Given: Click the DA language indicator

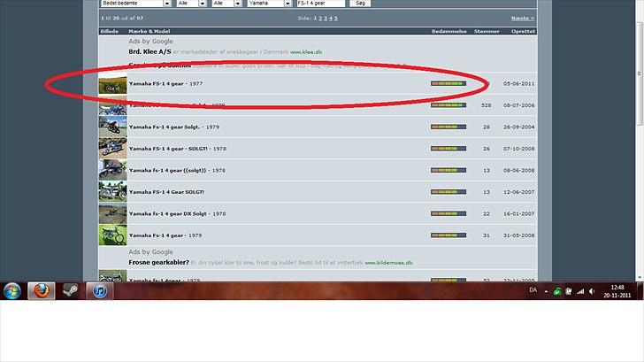Looking at the screenshot, I should (x=533, y=290).
